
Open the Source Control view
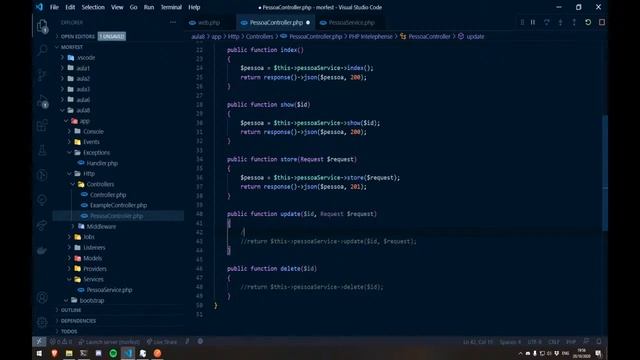(42, 76)
